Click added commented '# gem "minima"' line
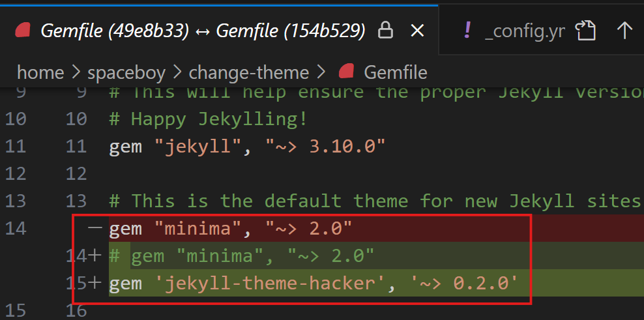Image resolution: width=644 pixels, height=320 pixels. (242, 256)
